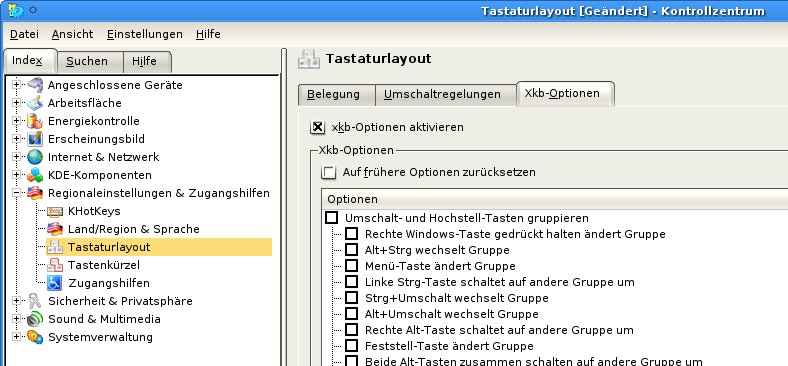
Task: Click the KHotKeys keyboard icon
Action: point(55,211)
